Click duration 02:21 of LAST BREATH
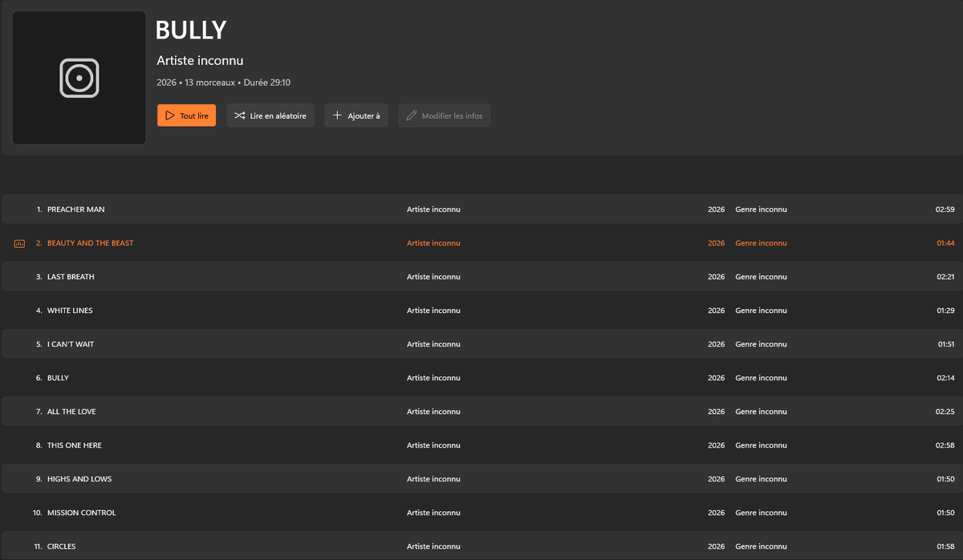963x560 pixels. pos(945,277)
